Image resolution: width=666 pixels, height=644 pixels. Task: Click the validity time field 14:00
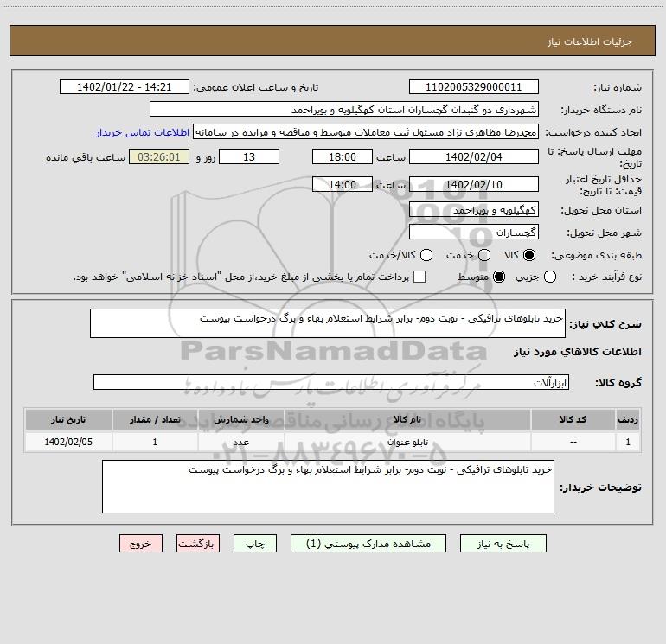pos(343,184)
